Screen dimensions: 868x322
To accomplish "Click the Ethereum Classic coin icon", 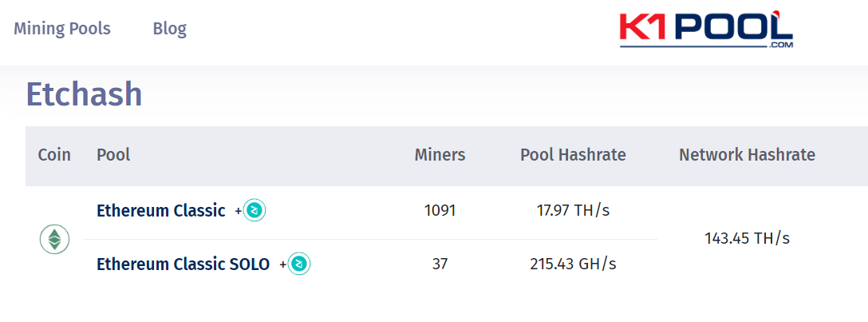I will click(54, 240).
